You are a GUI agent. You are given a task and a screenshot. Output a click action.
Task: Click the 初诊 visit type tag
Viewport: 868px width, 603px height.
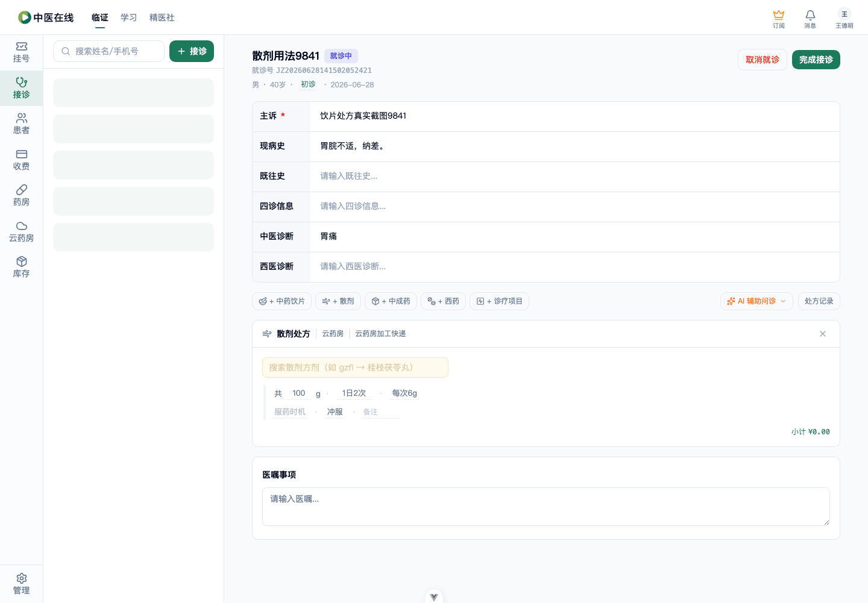[x=308, y=84]
